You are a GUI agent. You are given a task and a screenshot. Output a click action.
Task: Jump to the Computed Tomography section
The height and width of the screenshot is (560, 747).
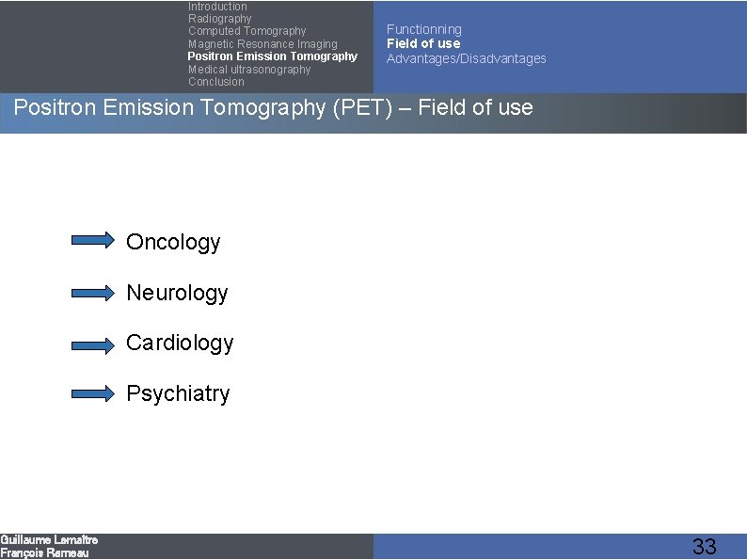(x=246, y=31)
